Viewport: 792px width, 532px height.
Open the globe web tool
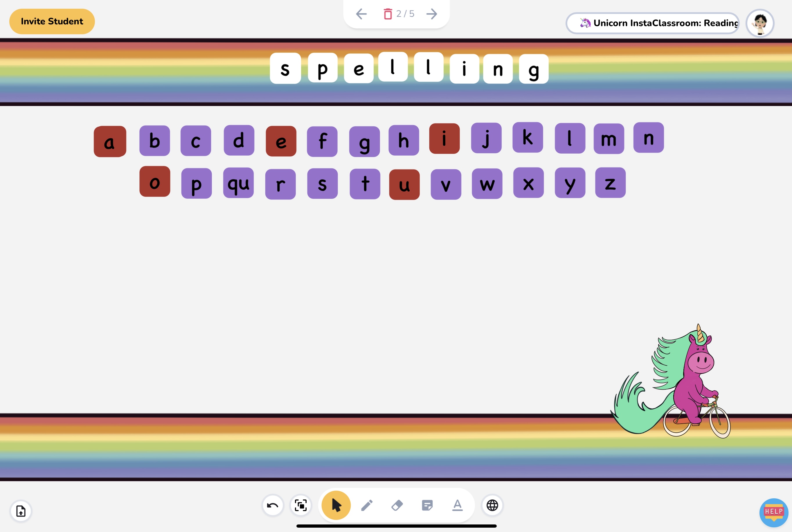tap(492, 505)
